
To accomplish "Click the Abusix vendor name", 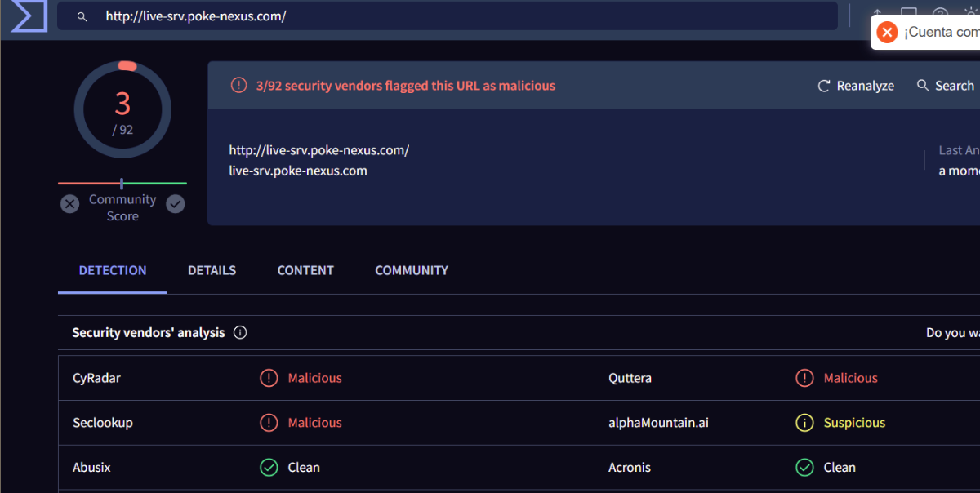I will click(x=91, y=468).
